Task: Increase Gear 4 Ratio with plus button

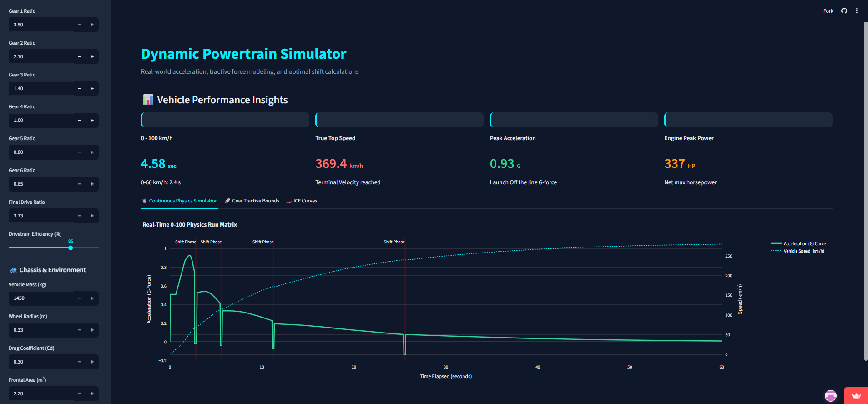Action: [92, 120]
